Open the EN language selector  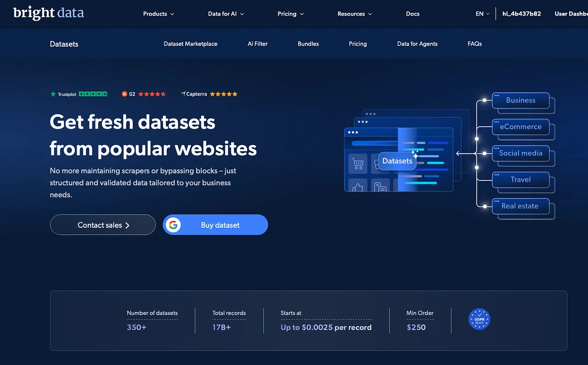coord(482,14)
